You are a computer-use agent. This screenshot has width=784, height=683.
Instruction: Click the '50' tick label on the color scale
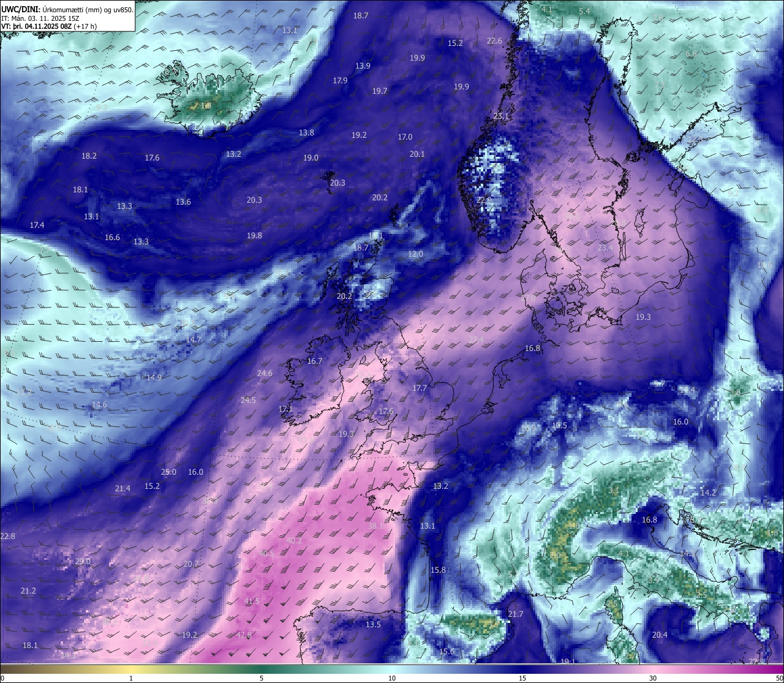(779, 679)
